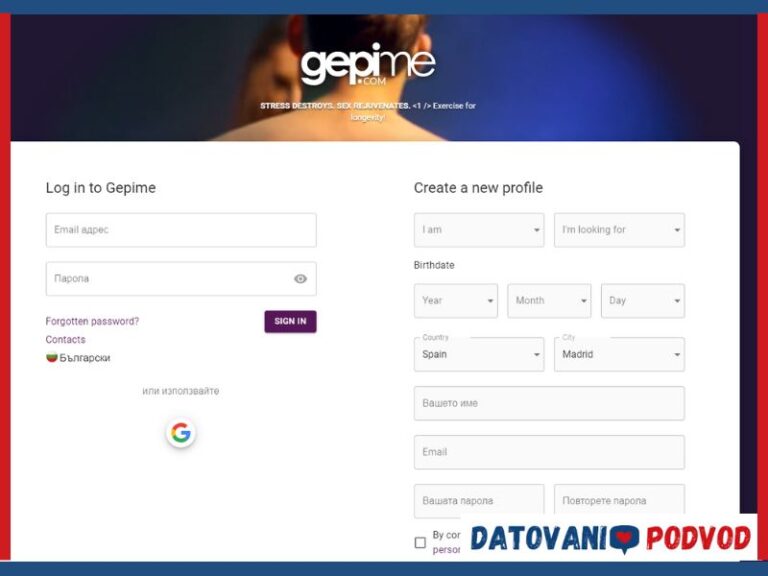Open the 'I am' dropdown
The image size is (768, 576).
479,230
